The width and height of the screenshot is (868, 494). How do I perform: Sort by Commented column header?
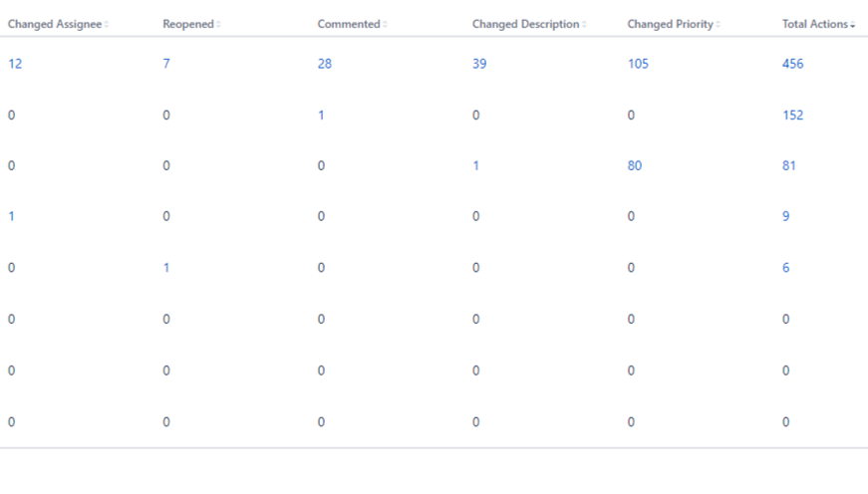click(349, 24)
